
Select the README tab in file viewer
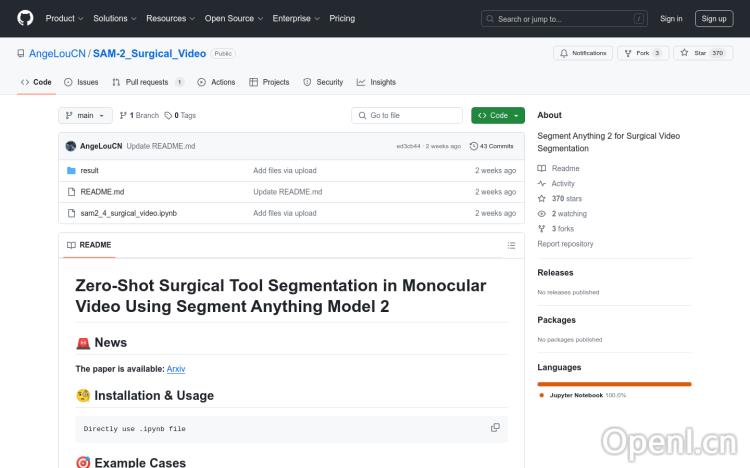(89, 245)
